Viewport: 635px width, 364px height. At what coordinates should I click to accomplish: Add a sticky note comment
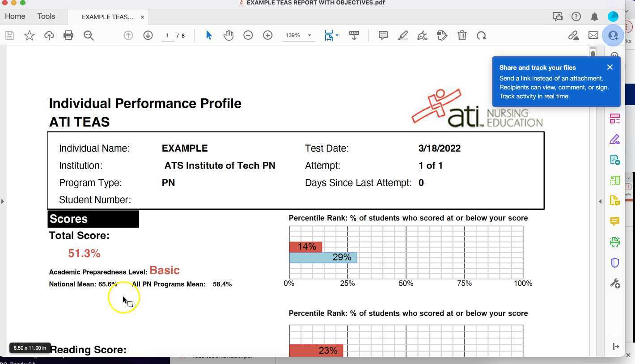(382, 35)
